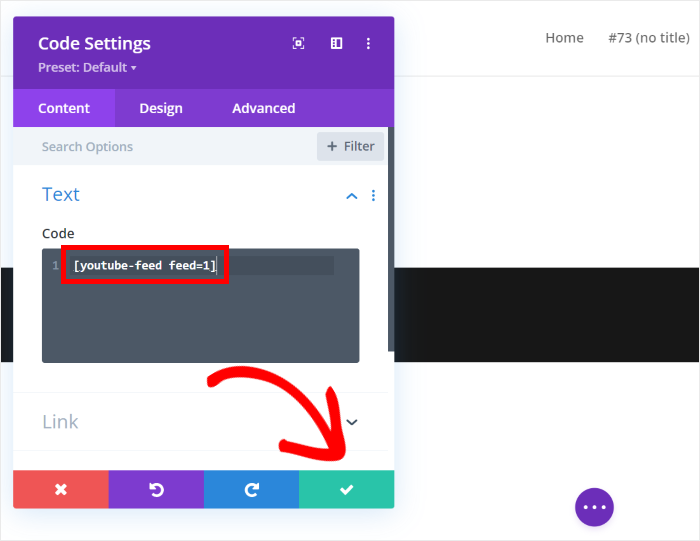Viewport: 700px width, 541px height.
Task: Expand the Code Settings modal to fullscreen
Action: (x=298, y=43)
